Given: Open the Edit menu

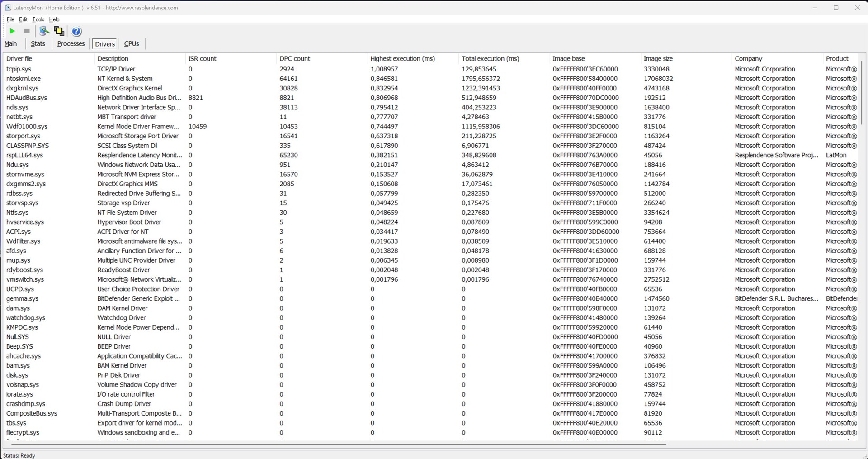Looking at the screenshot, I should [23, 19].
